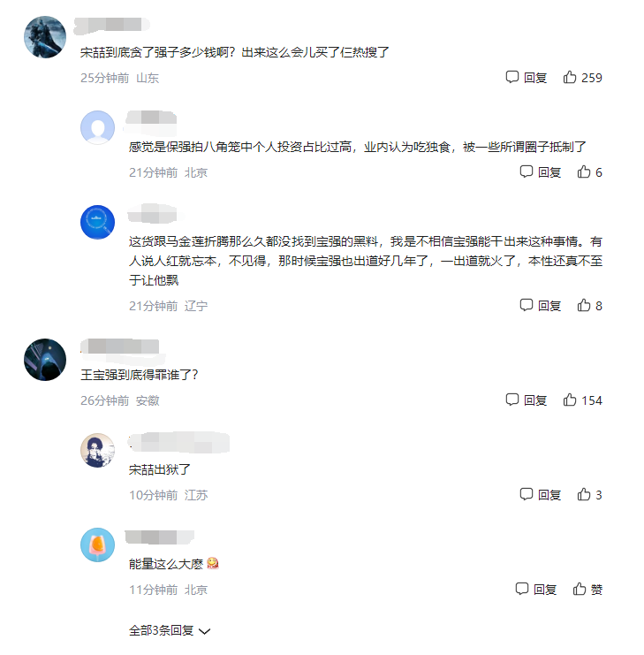Open the orange drink avatar profile
This screenshot has height=655, width=644.
click(97, 545)
